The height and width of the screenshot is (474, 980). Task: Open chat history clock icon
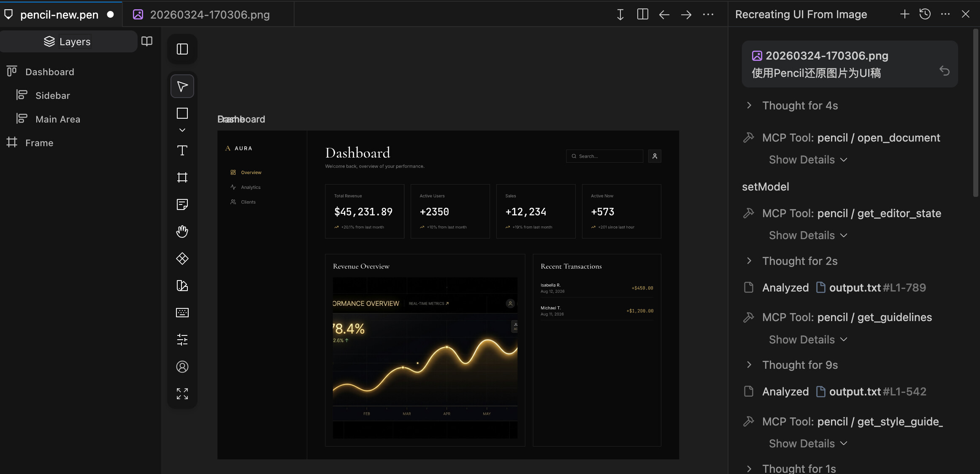click(x=925, y=14)
